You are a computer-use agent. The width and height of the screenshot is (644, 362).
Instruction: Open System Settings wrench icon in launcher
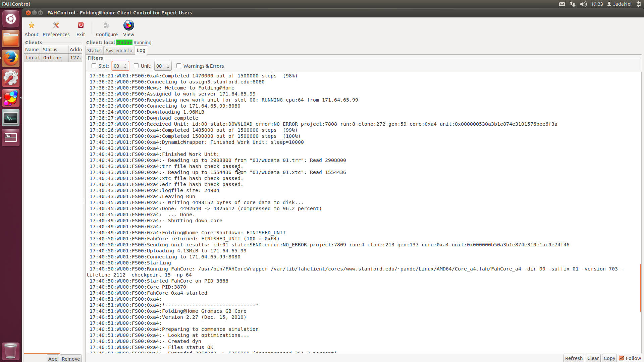point(11,78)
